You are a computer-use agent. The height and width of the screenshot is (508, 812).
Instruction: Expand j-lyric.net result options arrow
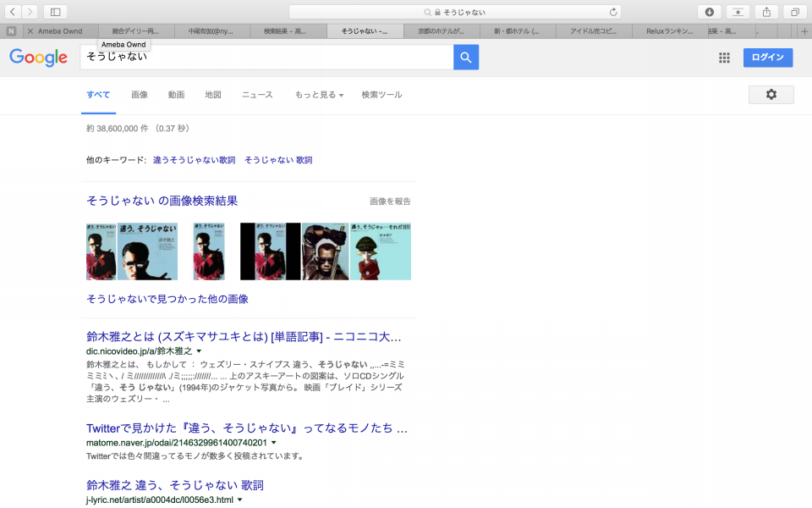[x=239, y=500]
